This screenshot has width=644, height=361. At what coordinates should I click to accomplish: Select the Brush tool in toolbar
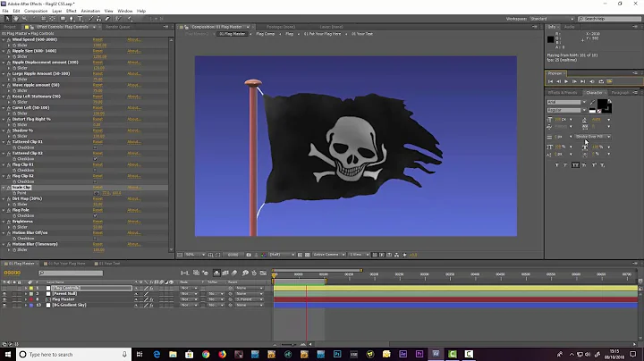[90, 19]
